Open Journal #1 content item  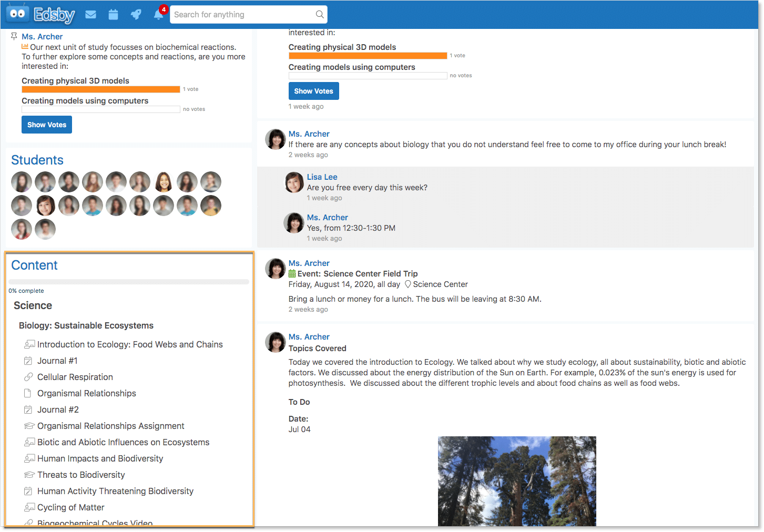click(57, 361)
